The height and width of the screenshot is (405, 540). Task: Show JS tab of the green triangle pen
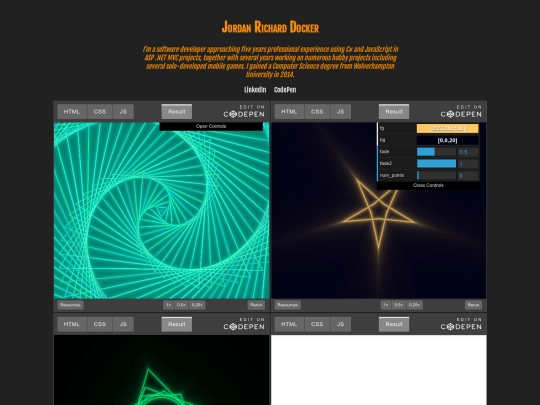point(123,324)
